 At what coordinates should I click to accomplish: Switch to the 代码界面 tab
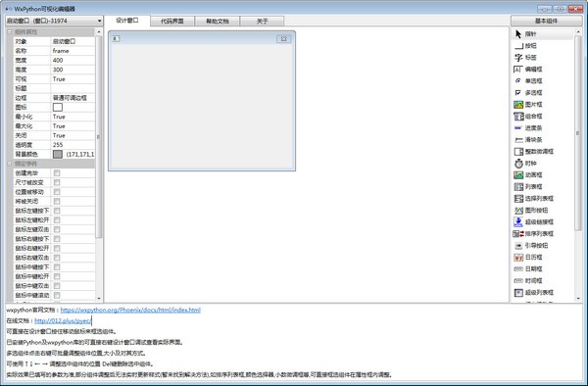tap(172, 22)
